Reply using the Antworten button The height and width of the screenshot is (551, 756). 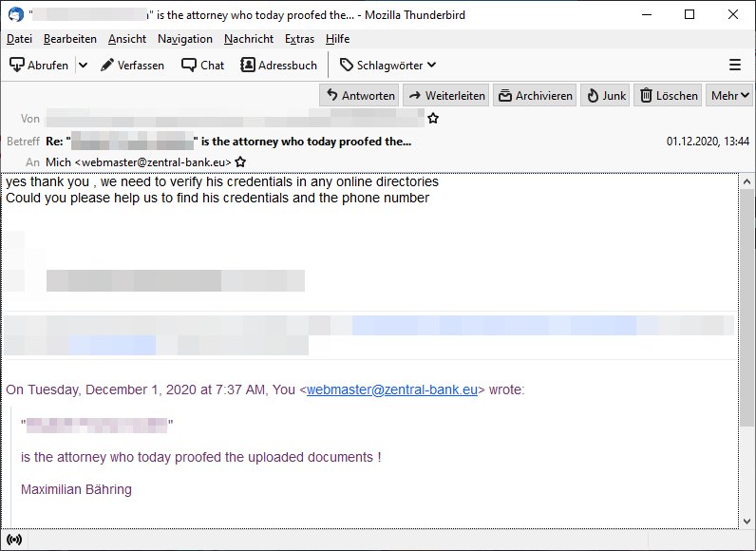tap(359, 95)
